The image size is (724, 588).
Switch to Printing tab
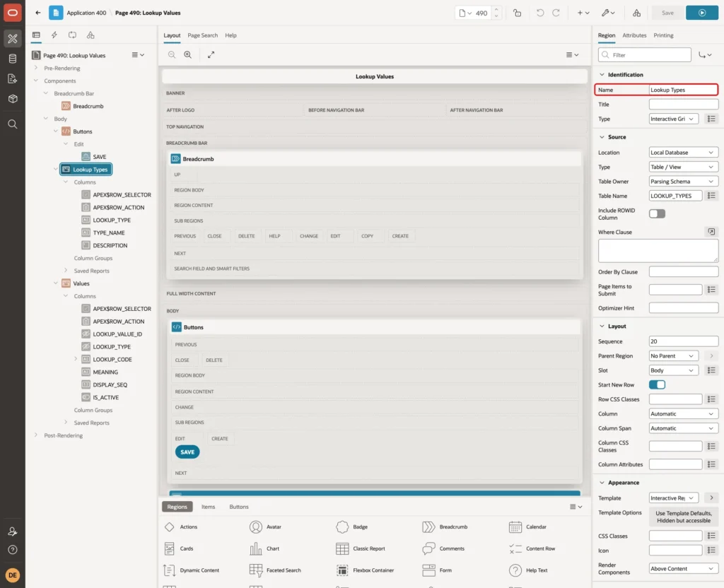click(x=663, y=35)
